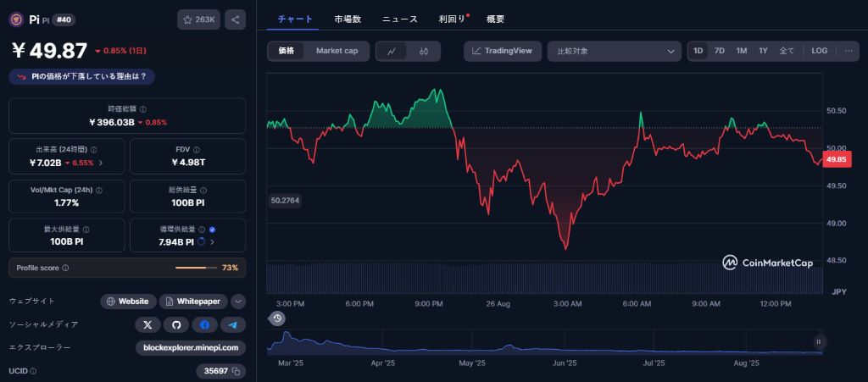Click the ¥49.87 main price

pyautogui.click(x=49, y=51)
